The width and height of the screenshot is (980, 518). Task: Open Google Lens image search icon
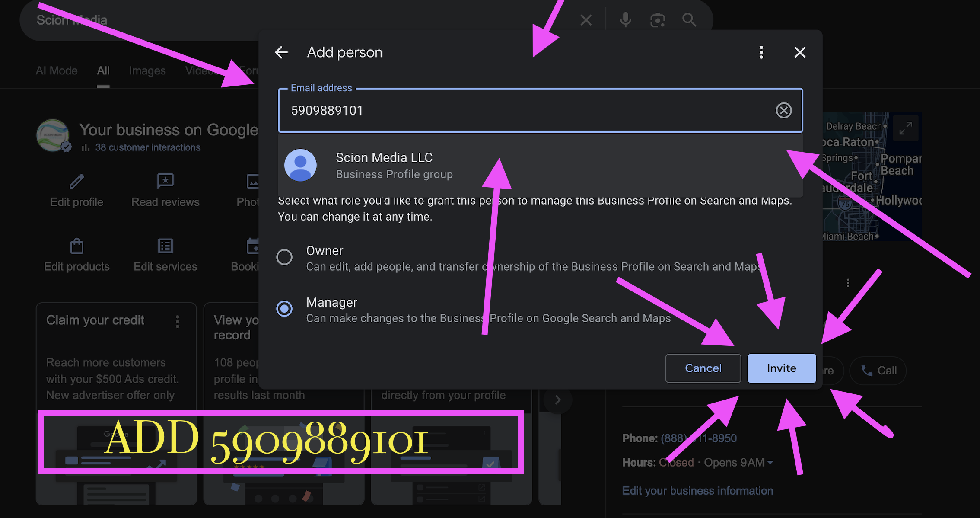tap(657, 20)
